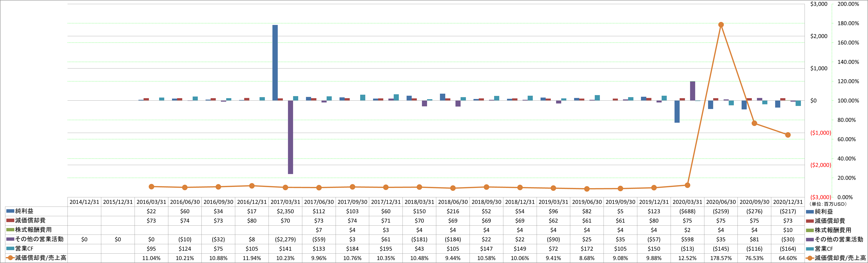Image resolution: width=868 pixels, height=263 pixels.
Task: Select the $172 営業CF cell
Action: 587,249
